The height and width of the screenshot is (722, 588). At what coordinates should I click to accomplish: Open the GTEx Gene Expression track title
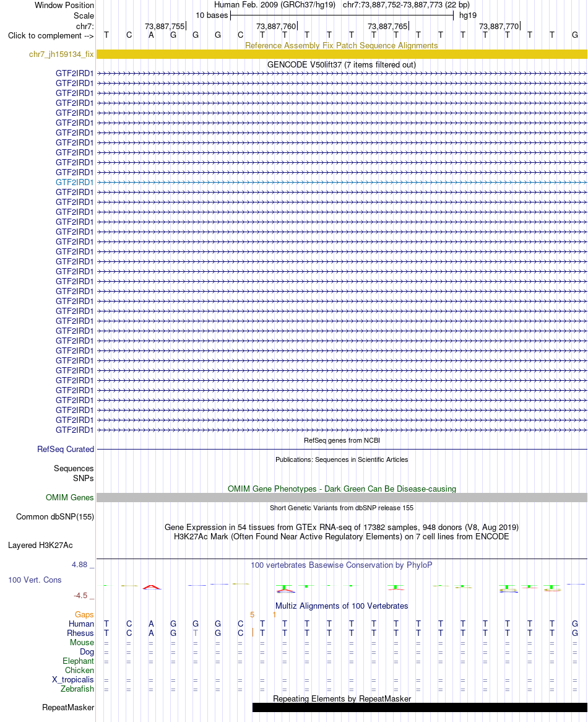click(x=342, y=527)
